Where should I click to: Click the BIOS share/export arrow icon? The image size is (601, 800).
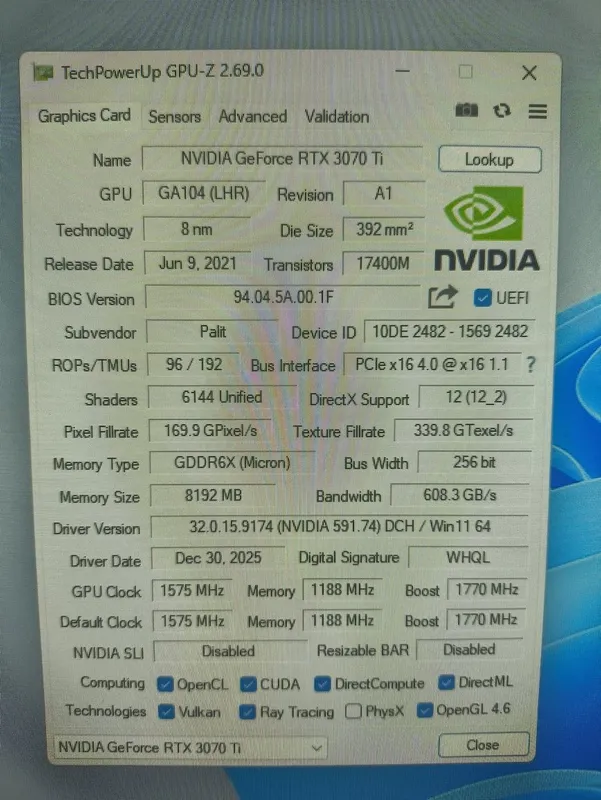coord(442,297)
